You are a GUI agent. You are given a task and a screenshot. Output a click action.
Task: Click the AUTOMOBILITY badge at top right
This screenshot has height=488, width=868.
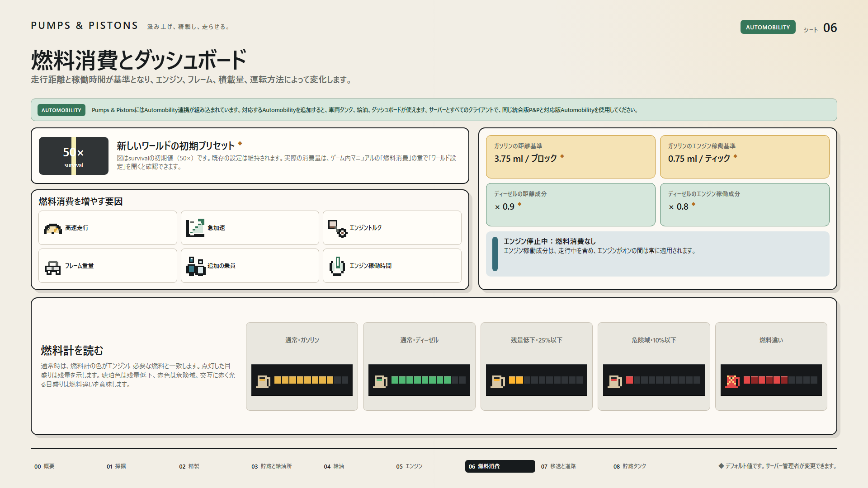(x=768, y=27)
